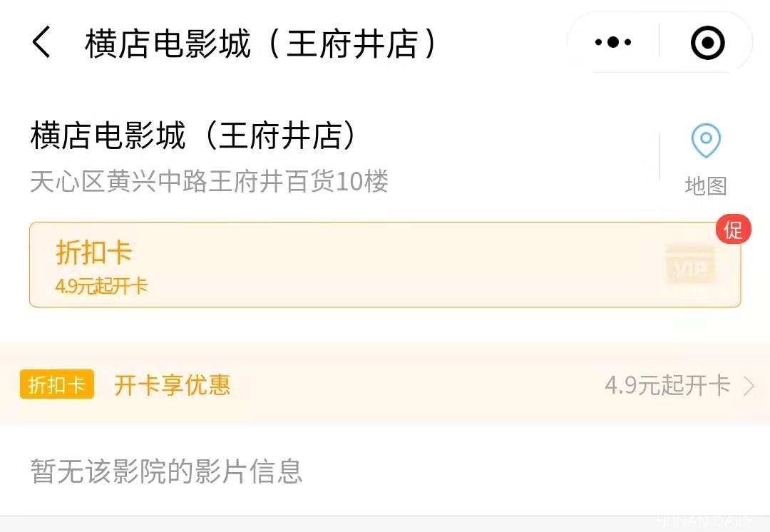Tap the capsule divider between menu buttons
This screenshot has height=532, width=770.
659,43
